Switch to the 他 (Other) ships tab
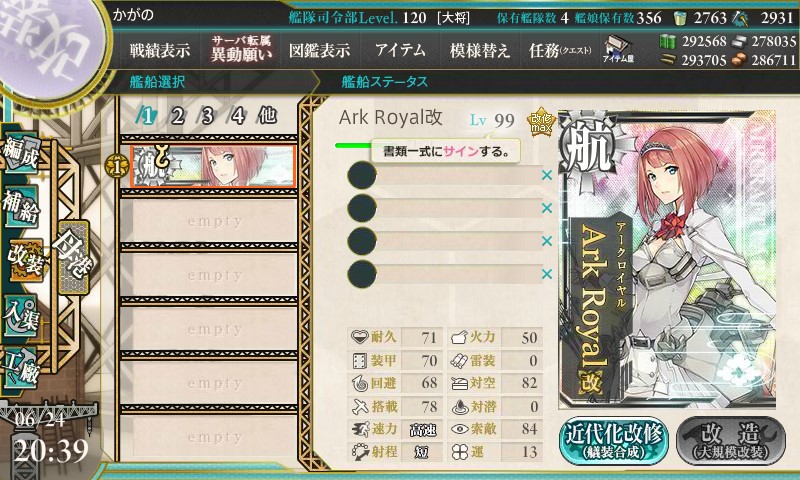Screen dimensions: 800x480 (267, 116)
